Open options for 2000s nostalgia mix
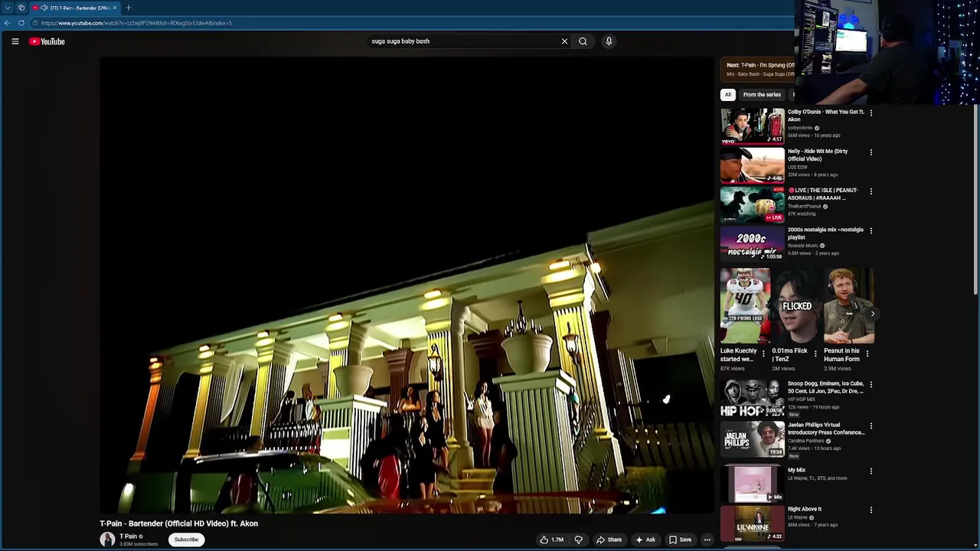This screenshot has height=551, width=980. [871, 230]
